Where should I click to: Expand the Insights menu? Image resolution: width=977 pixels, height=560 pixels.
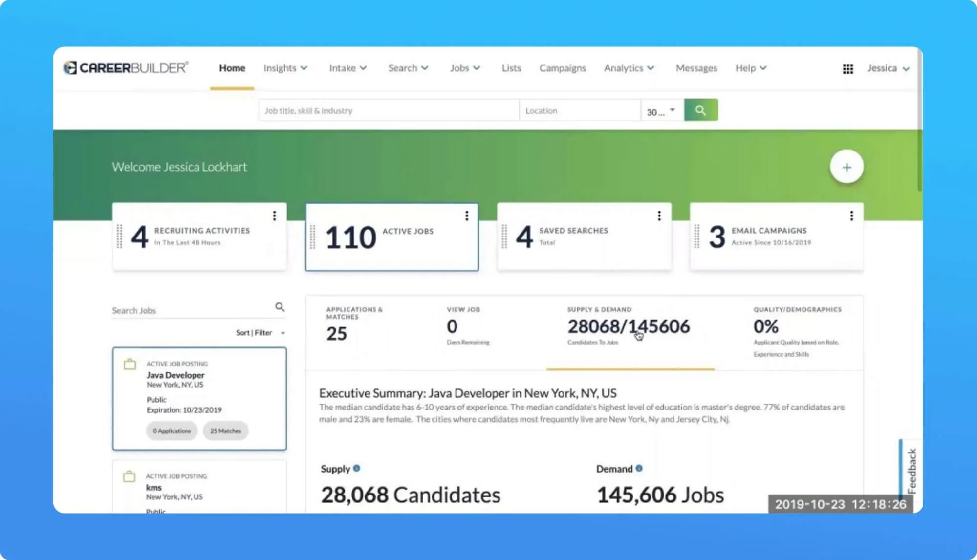285,68
